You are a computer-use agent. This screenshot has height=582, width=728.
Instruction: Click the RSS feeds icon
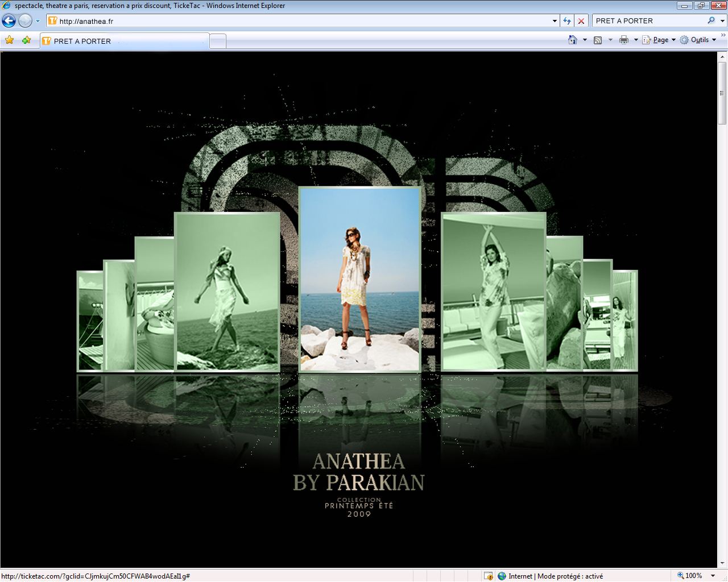598,40
